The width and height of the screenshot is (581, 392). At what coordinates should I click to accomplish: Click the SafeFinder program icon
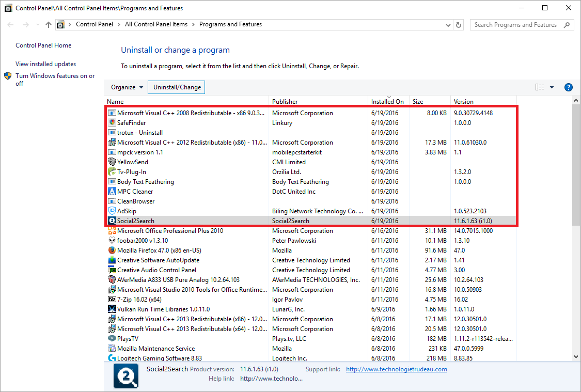(x=112, y=122)
